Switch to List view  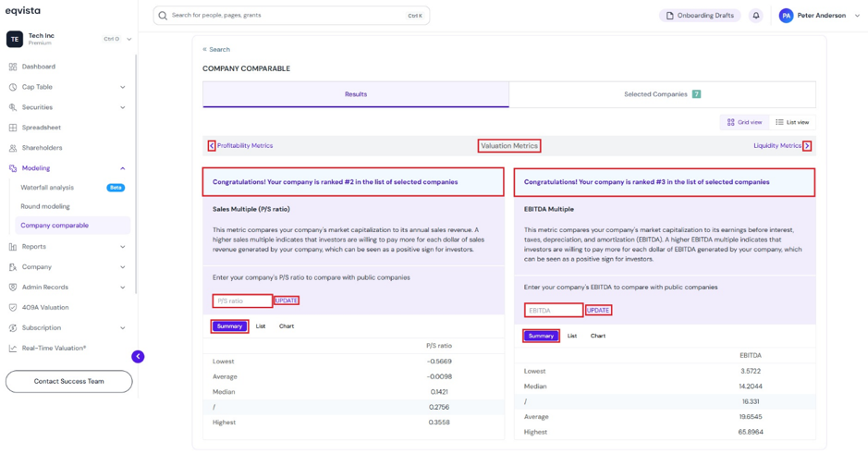pyautogui.click(x=792, y=122)
